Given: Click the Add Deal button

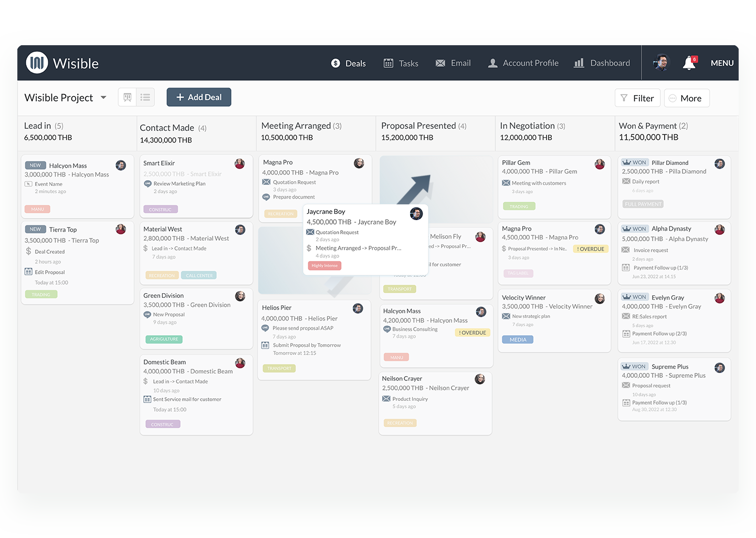Looking at the screenshot, I should pyautogui.click(x=199, y=97).
